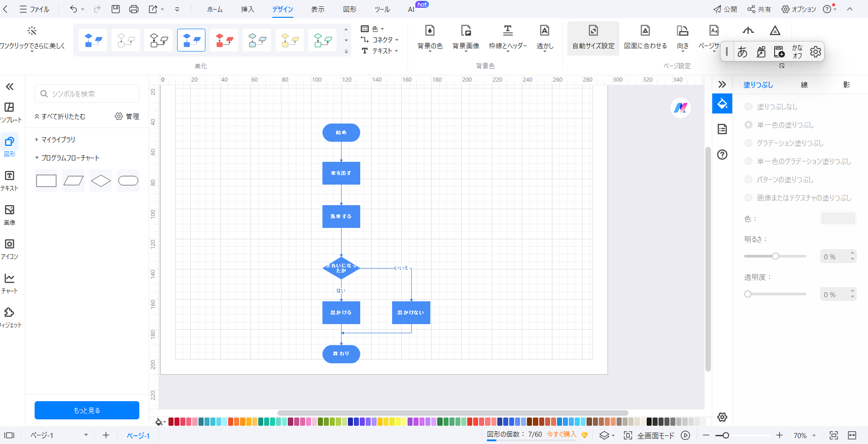
Task: Open the page properties icon in right panel
Action: (x=722, y=129)
